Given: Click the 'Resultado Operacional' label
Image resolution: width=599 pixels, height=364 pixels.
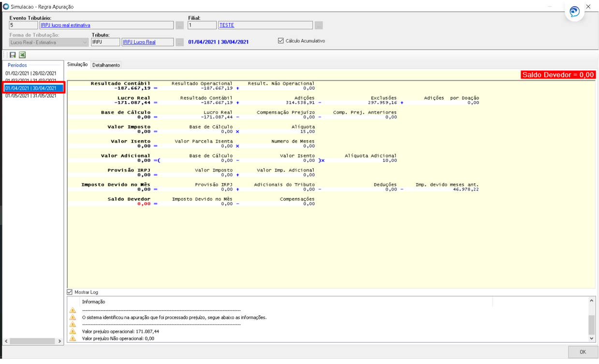Looking at the screenshot, I should [x=202, y=84].
